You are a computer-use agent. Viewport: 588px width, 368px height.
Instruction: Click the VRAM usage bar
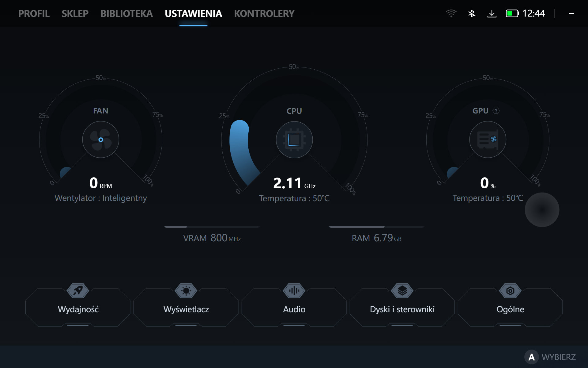pyautogui.click(x=212, y=227)
